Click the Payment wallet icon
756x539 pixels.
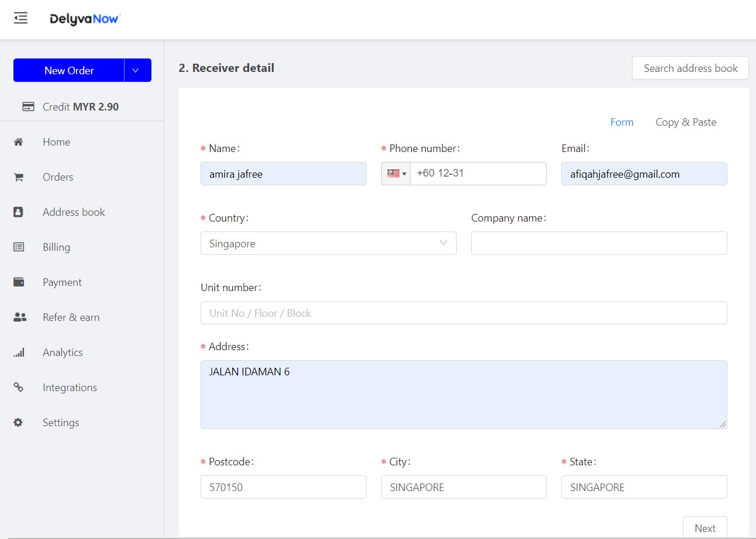pos(19,282)
